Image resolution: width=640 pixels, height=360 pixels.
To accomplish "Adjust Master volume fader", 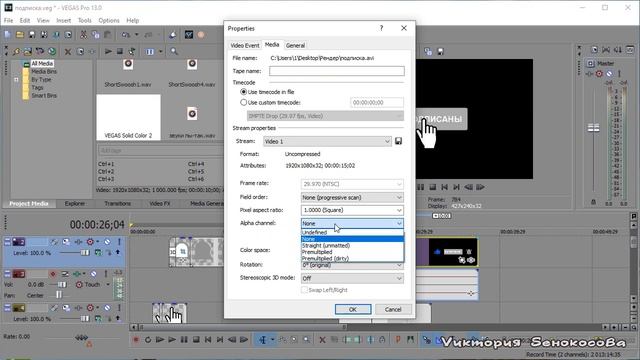I will [593, 128].
